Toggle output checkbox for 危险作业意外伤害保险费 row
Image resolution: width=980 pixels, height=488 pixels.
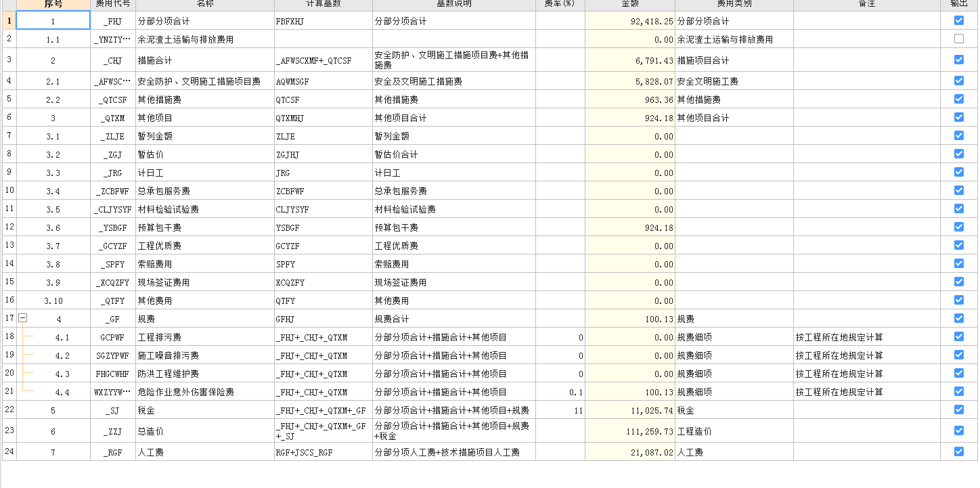958,391
